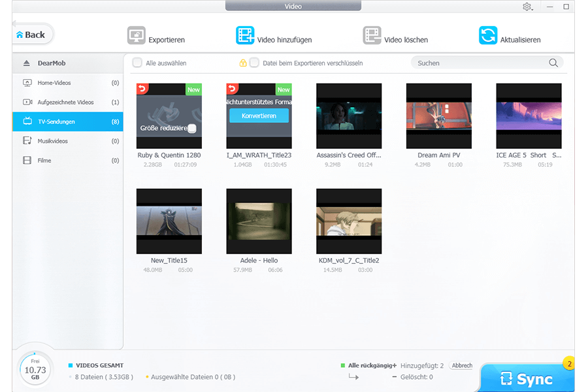
Task: Click the Sync button
Action: click(527, 378)
